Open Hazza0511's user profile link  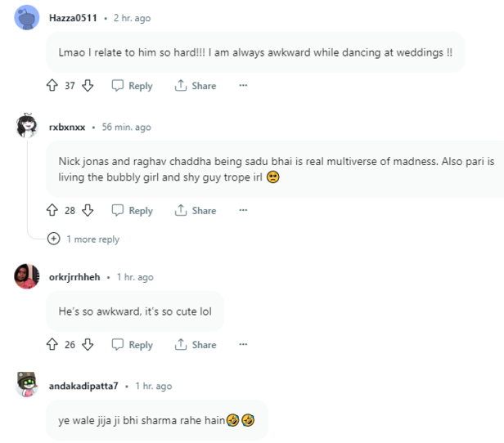[x=71, y=18]
